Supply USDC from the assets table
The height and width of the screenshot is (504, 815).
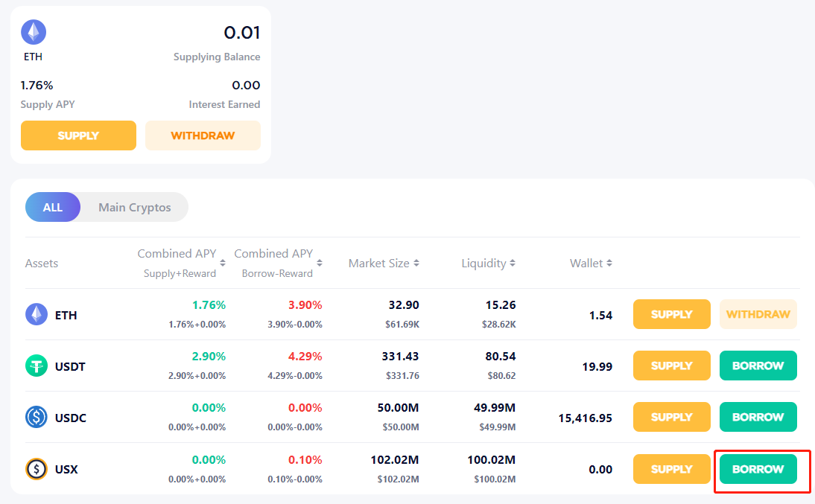[672, 417]
